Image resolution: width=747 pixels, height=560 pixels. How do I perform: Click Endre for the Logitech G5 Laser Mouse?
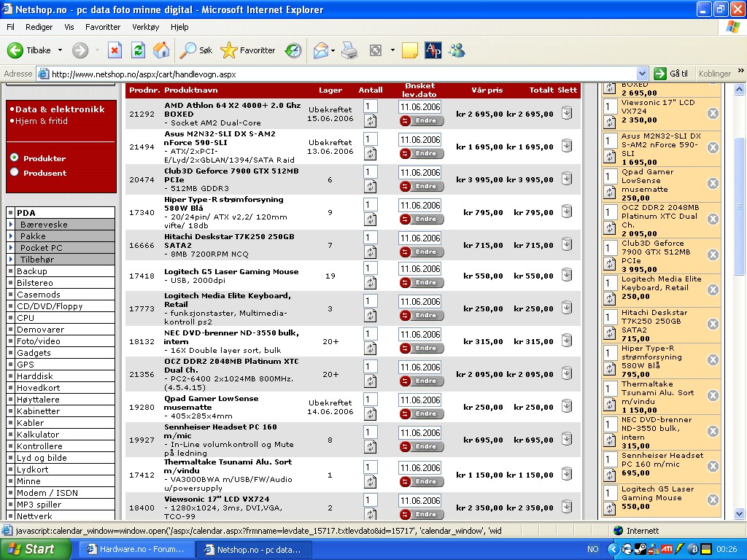(422, 283)
